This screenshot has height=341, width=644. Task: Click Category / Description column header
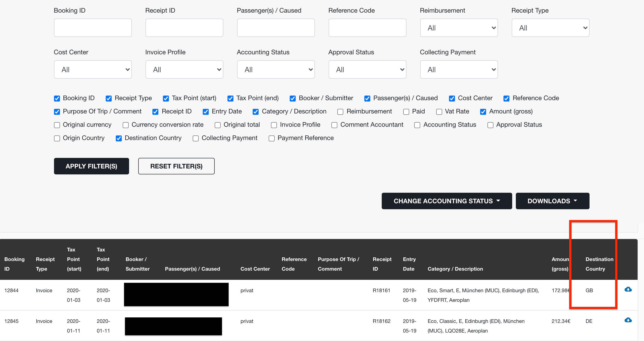(x=455, y=269)
